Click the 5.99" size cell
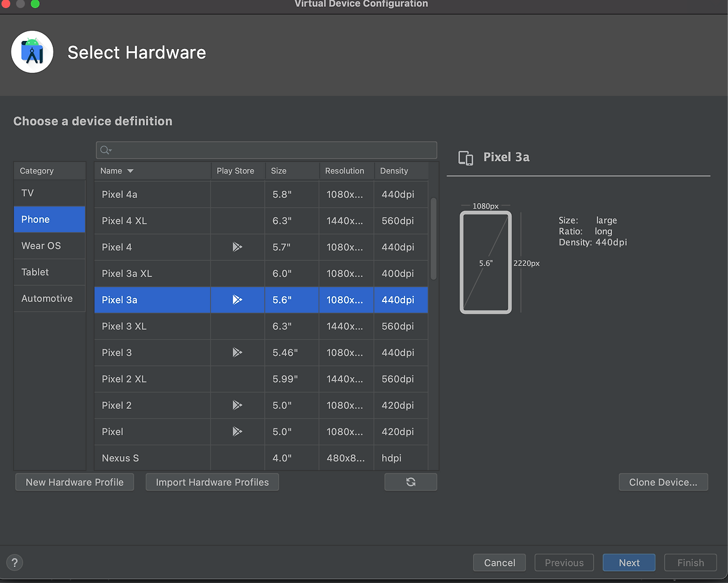Image resolution: width=728 pixels, height=583 pixels. coord(292,379)
